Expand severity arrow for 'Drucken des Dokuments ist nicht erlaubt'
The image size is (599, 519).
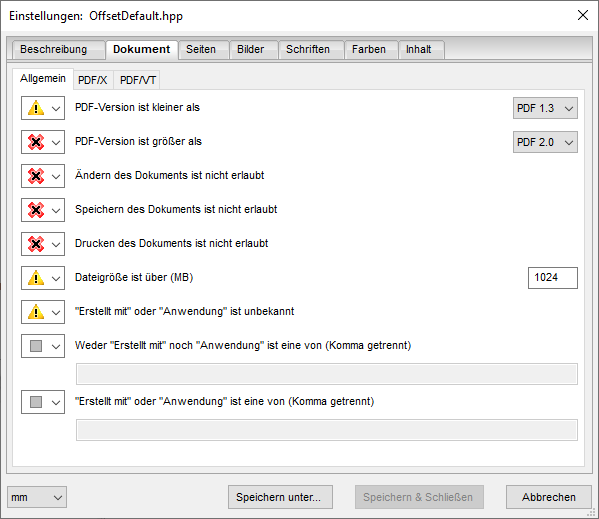(x=56, y=245)
